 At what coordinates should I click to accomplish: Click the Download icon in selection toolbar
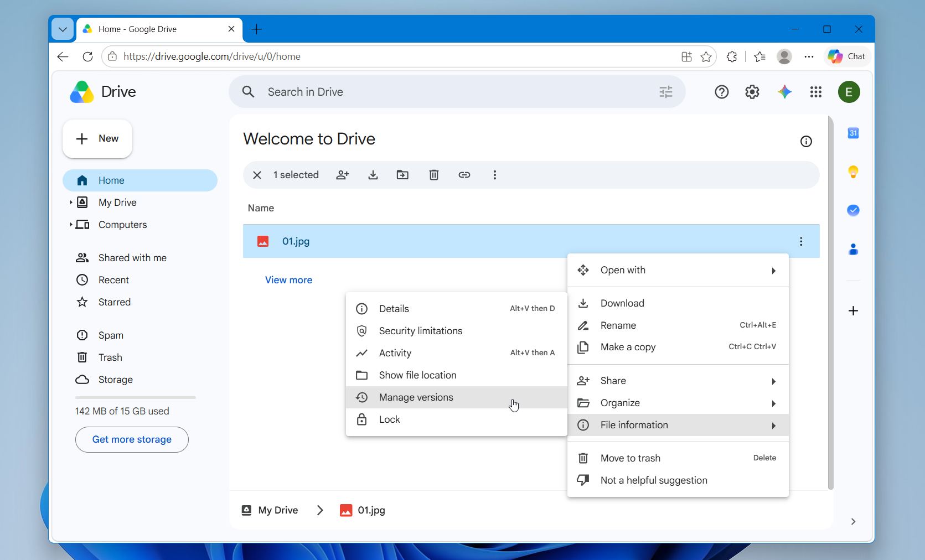tap(373, 175)
